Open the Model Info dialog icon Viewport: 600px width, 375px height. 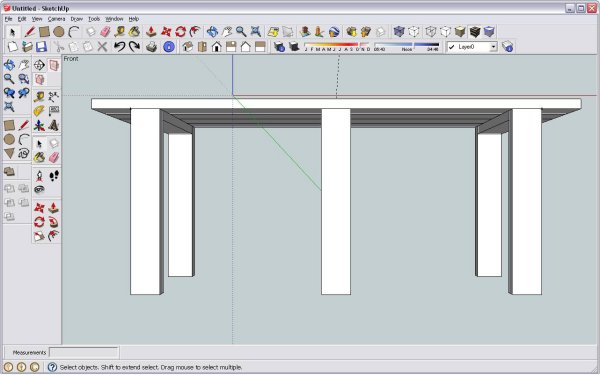pyautogui.click(x=169, y=47)
